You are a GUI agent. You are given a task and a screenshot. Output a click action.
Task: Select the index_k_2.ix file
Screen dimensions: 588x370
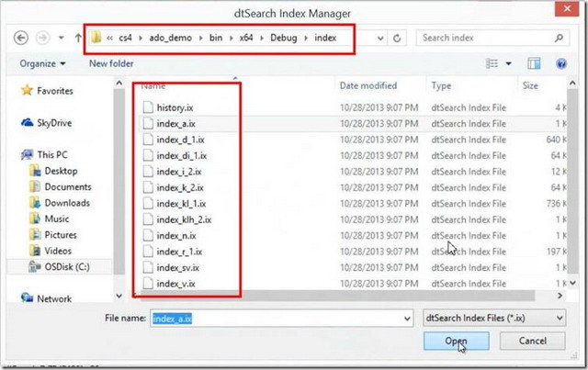coord(180,188)
